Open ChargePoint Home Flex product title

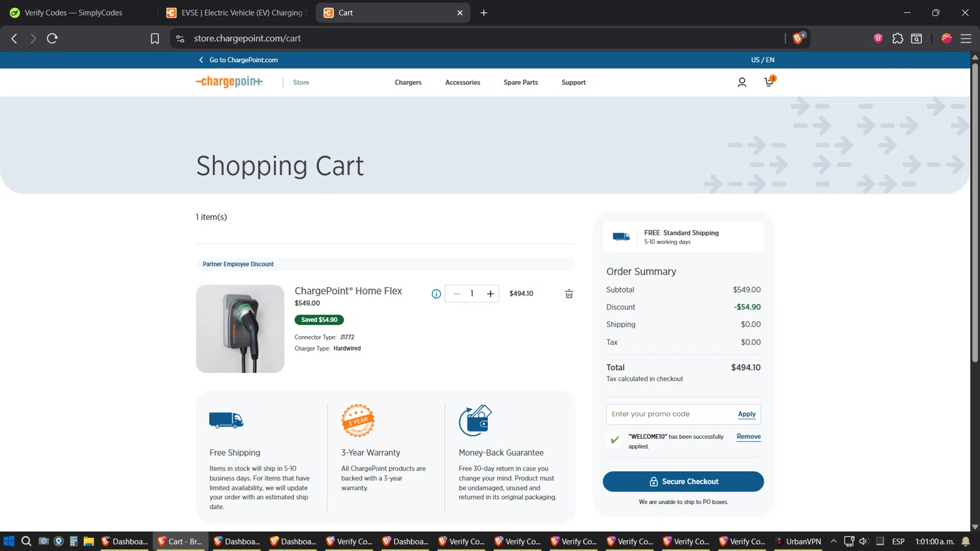[x=348, y=291]
